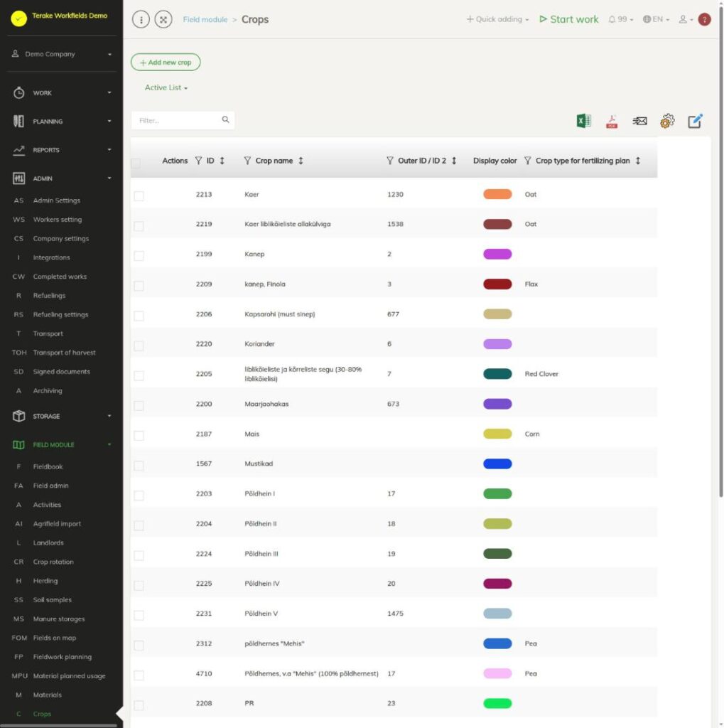
Task: Click the search magnifier in filter box
Action: click(225, 119)
